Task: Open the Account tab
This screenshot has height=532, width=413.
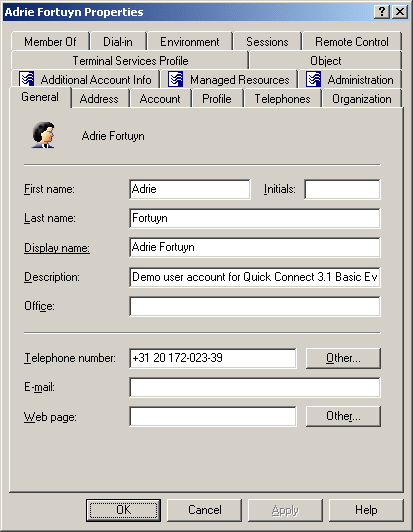Action: 160,99
